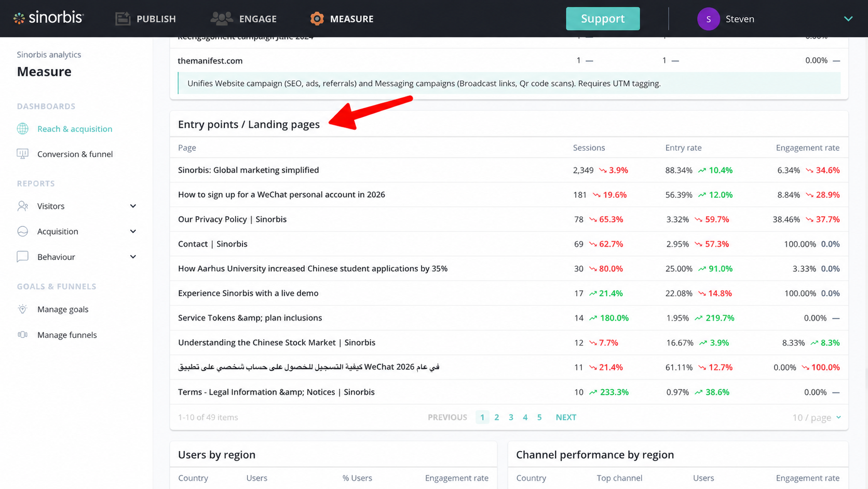Screen dimensions: 868x489
Task: Expand the Visitors reports section
Action: pyautogui.click(x=133, y=206)
